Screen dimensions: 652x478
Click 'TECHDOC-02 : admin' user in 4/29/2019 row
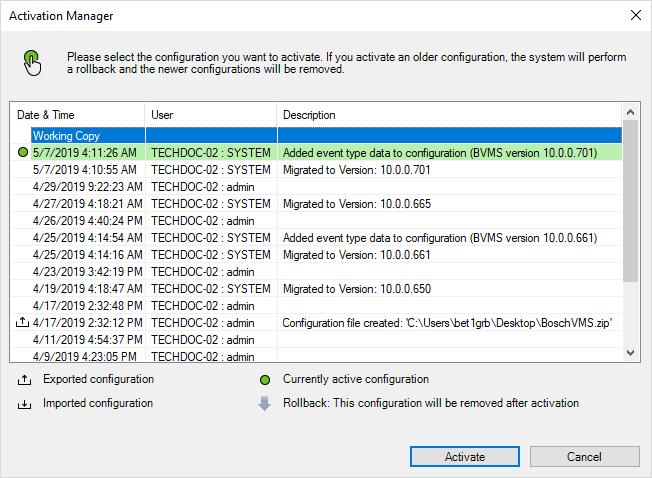tap(203, 187)
